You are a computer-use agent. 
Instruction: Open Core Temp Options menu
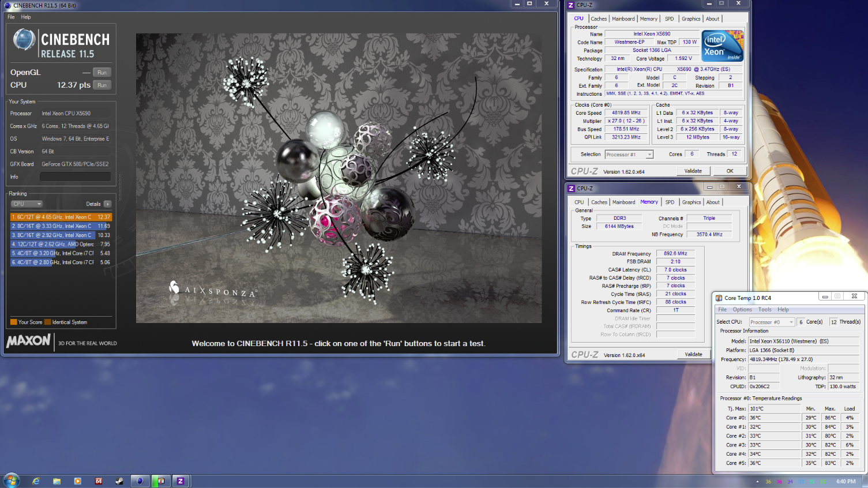pyautogui.click(x=742, y=310)
